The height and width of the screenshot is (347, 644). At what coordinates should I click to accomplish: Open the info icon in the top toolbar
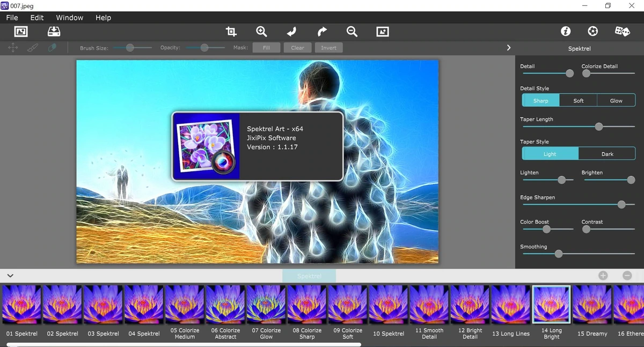coord(566,32)
